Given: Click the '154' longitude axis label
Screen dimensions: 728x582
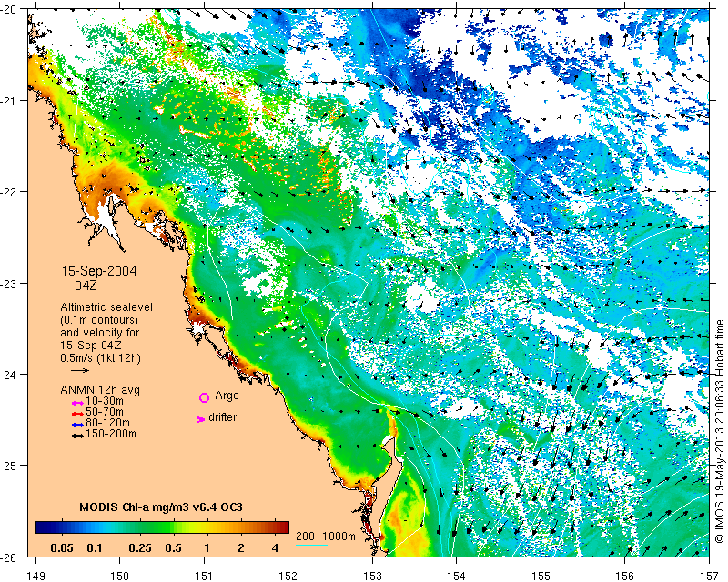Looking at the screenshot, I should coord(457,576).
